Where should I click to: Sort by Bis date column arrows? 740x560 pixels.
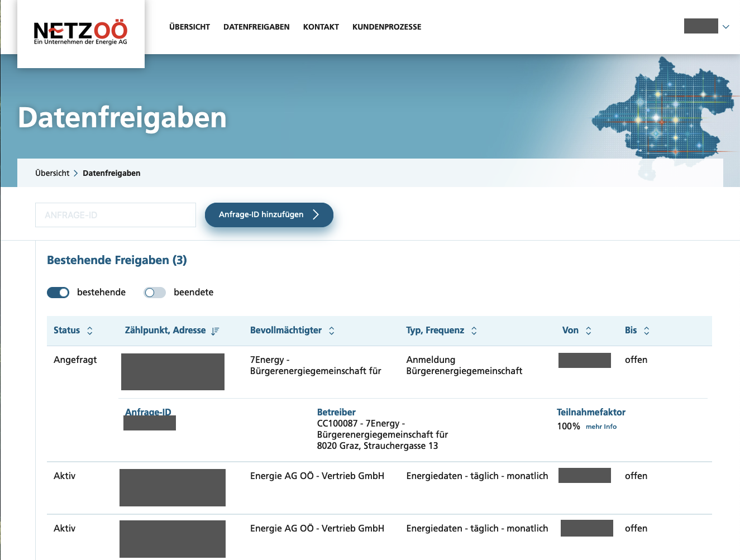click(x=646, y=331)
